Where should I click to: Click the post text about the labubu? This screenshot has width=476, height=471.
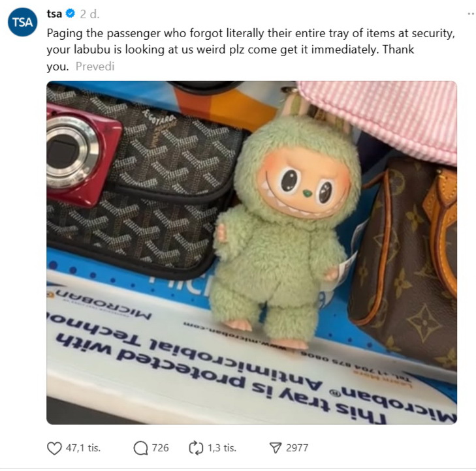click(251, 50)
